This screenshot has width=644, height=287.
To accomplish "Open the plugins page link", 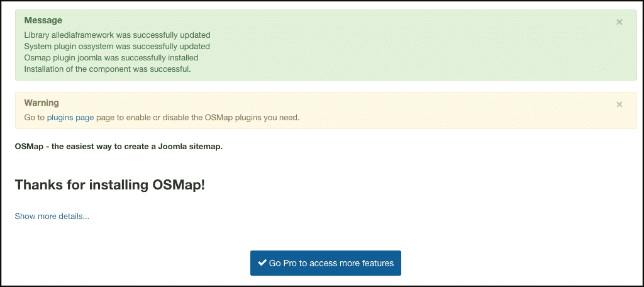I will click(70, 118).
